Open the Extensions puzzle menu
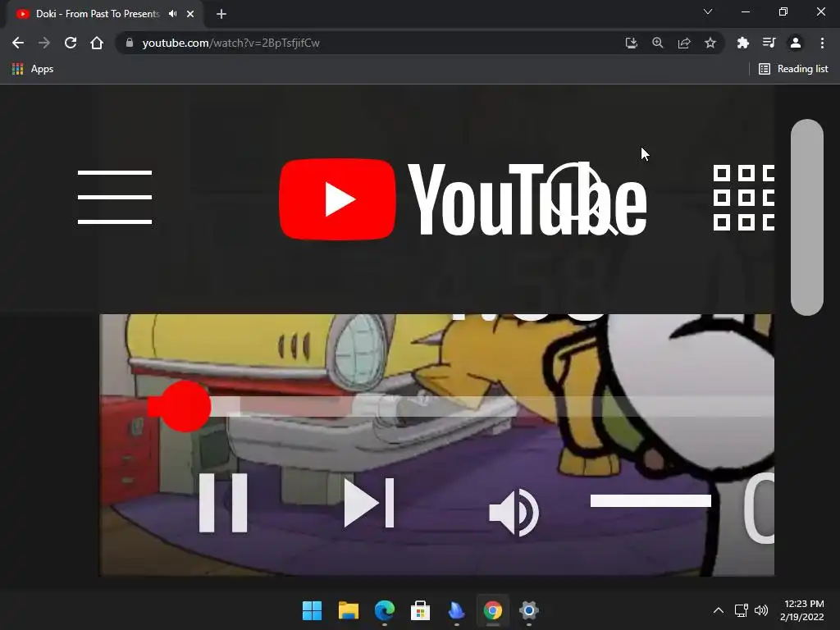 [x=742, y=43]
